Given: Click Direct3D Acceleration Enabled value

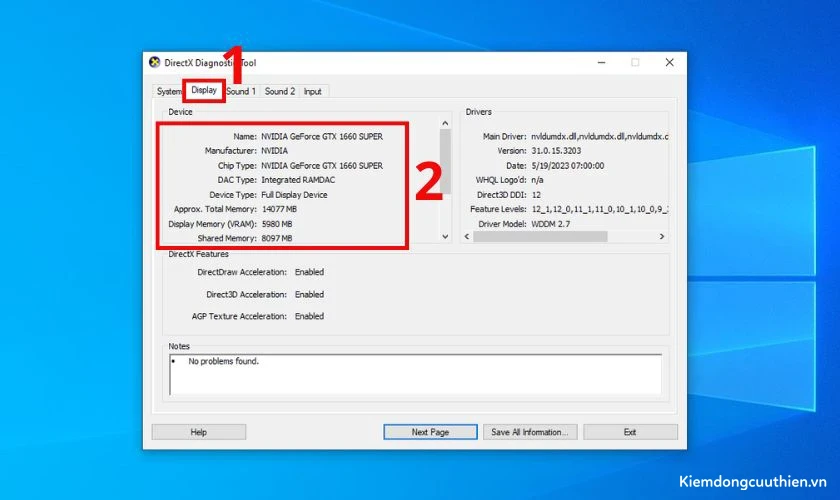Looking at the screenshot, I should 309,295.
